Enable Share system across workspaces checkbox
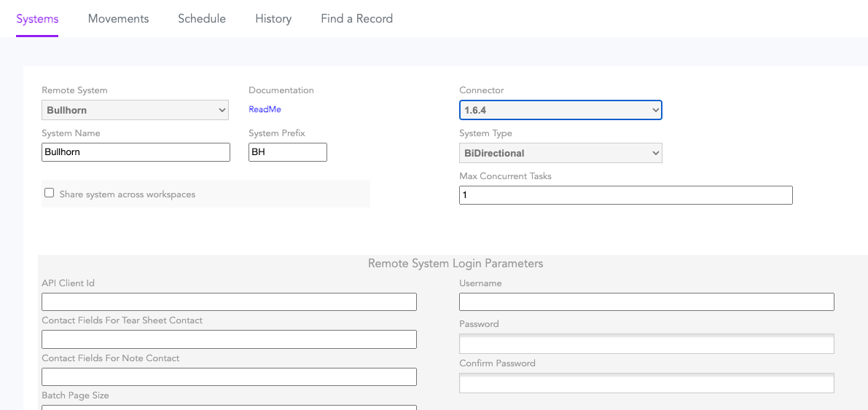 click(x=50, y=193)
